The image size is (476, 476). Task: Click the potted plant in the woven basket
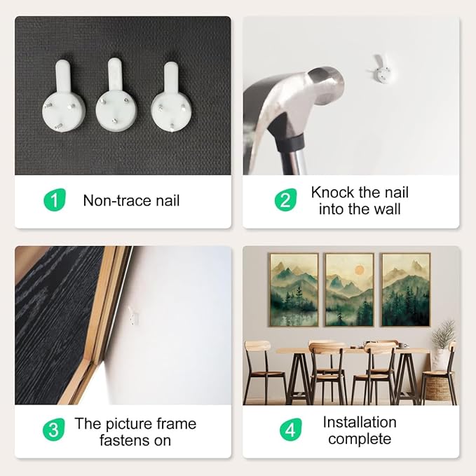441,361
